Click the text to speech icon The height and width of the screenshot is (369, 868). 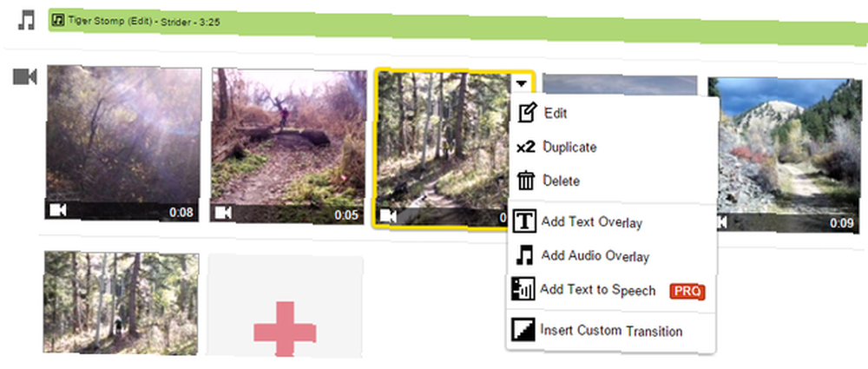(x=523, y=289)
